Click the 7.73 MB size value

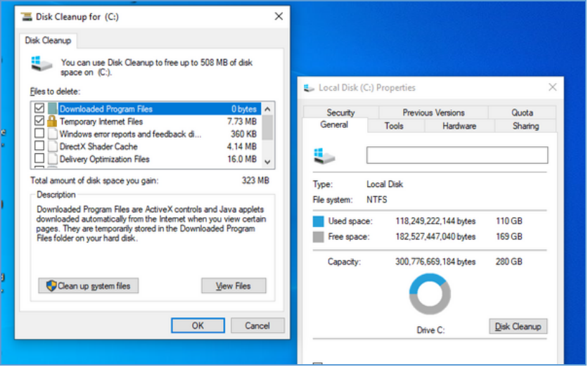(242, 122)
